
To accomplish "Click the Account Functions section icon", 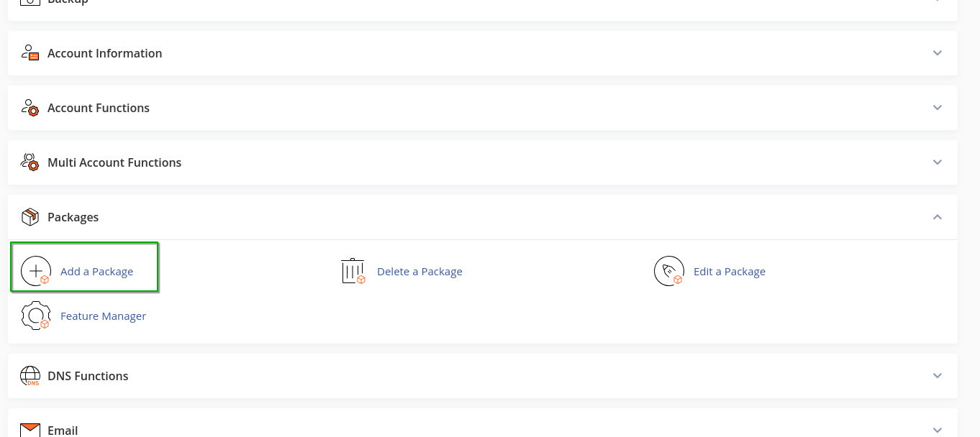I will point(30,108).
